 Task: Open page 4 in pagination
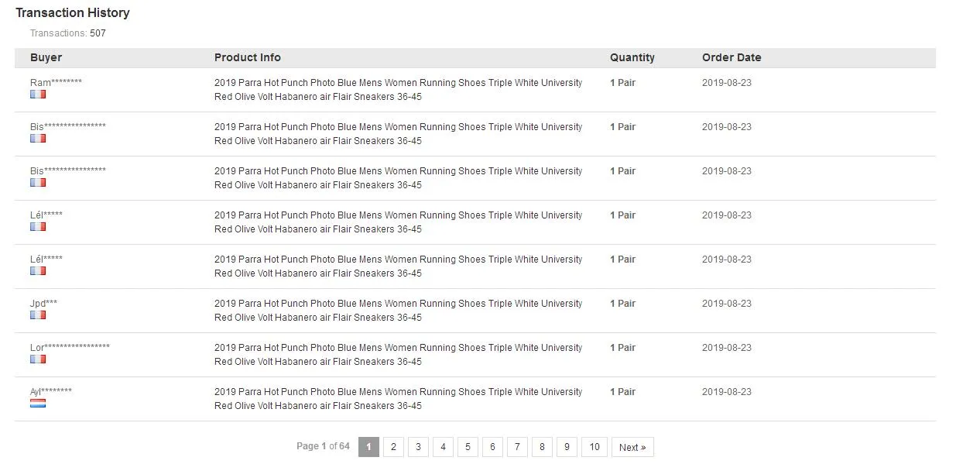[x=443, y=447]
